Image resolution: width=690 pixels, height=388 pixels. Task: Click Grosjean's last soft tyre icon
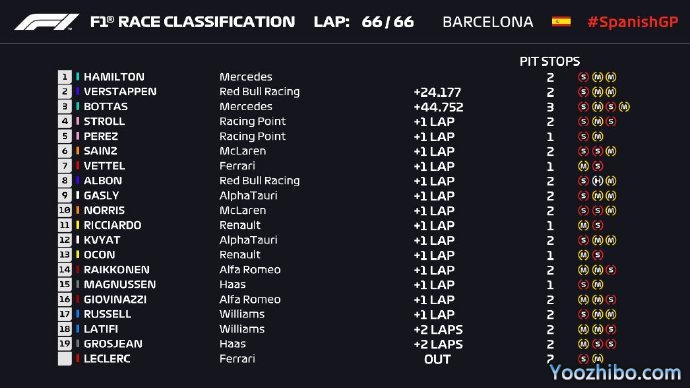pyautogui.click(x=611, y=344)
